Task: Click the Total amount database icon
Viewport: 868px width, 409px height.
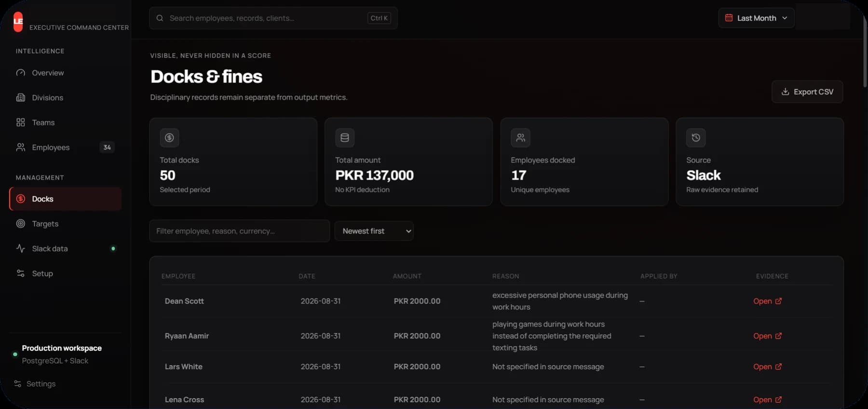Action: [x=345, y=137]
